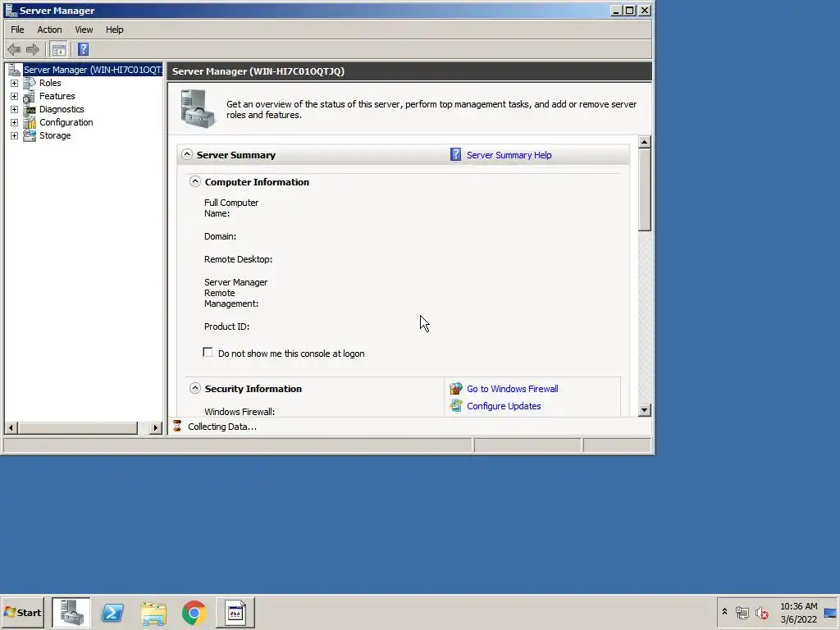Show hidden system tray icons

pos(725,612)
